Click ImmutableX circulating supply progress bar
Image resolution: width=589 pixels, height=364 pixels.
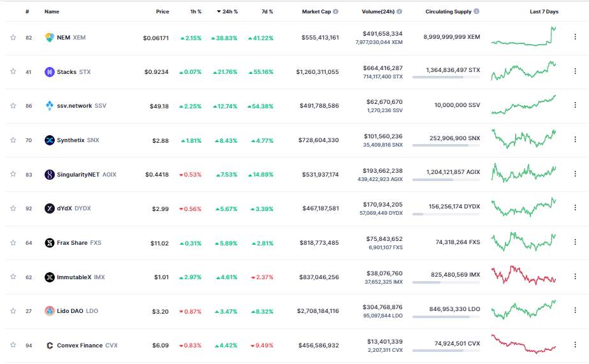pos(446,282)
